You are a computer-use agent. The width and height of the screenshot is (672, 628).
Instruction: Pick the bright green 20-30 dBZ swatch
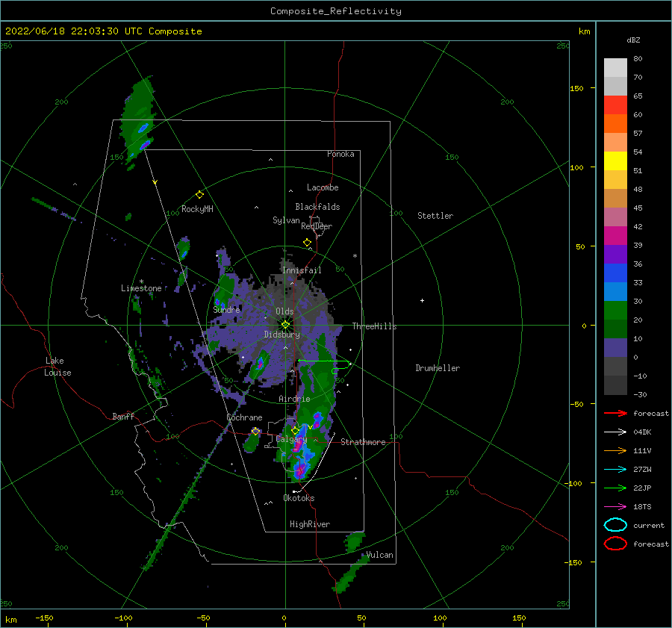click(x=615, y=311)
